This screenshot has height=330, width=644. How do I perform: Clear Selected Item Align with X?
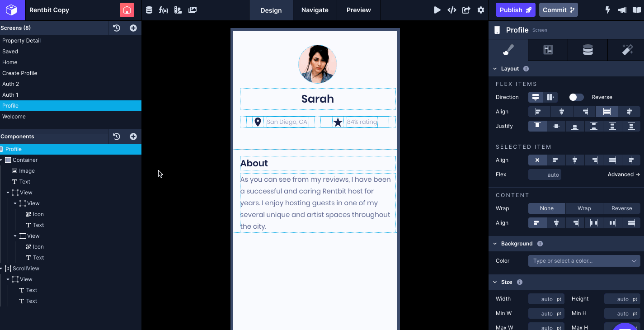coord(537,160)
